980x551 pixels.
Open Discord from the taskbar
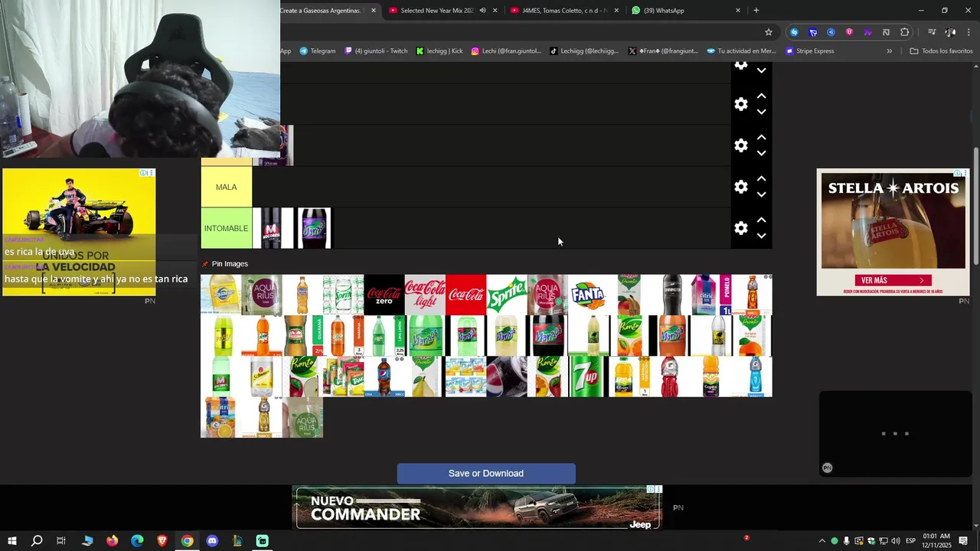[212, 541]
